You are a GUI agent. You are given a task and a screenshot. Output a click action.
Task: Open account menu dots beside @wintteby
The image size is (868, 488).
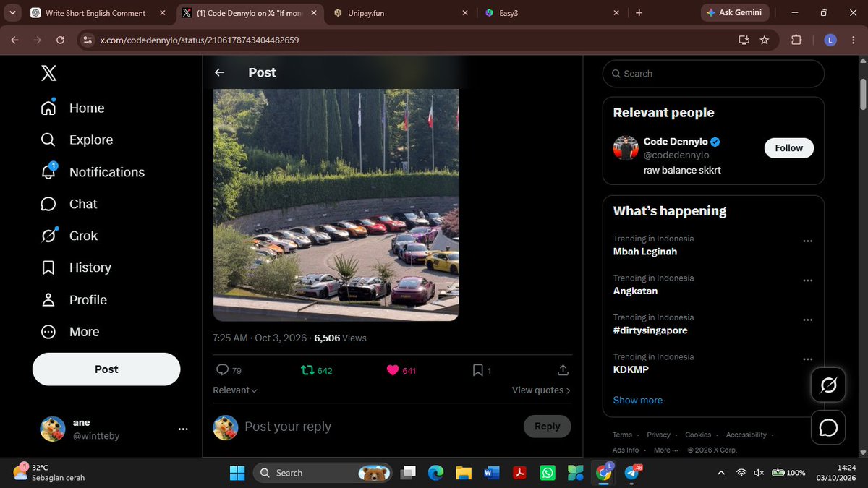click(x=183, y=429)
